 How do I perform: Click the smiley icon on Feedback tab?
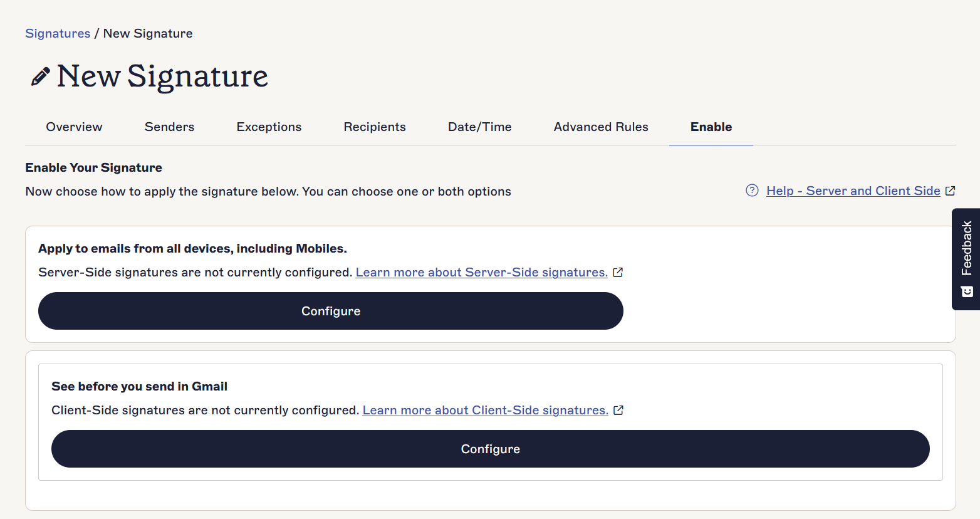pos(967,291)
